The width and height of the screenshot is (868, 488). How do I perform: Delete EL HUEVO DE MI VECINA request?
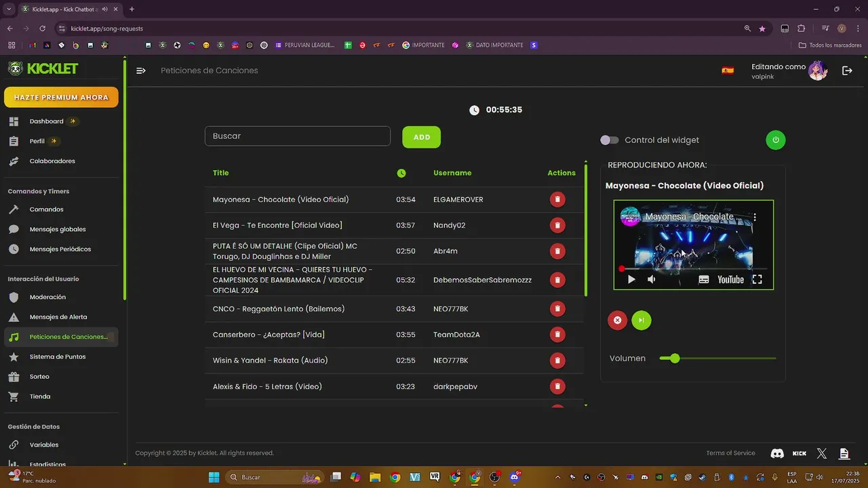[x=557, y=280]
